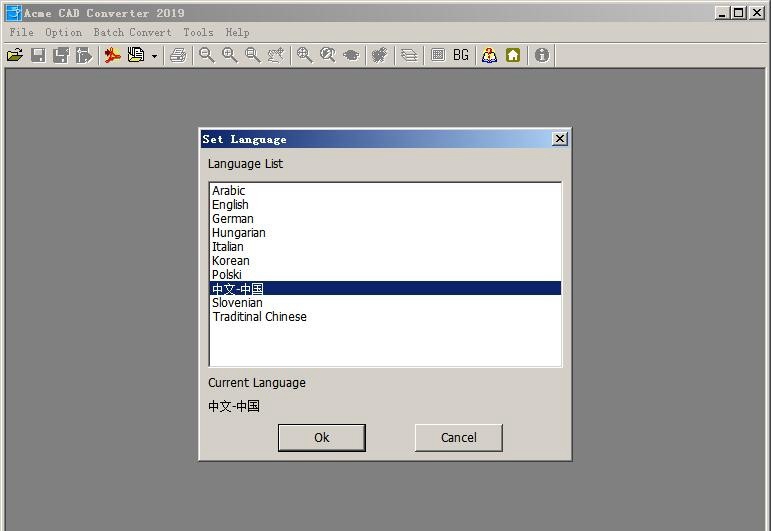Open the File menu

click(x=22, y=32)
